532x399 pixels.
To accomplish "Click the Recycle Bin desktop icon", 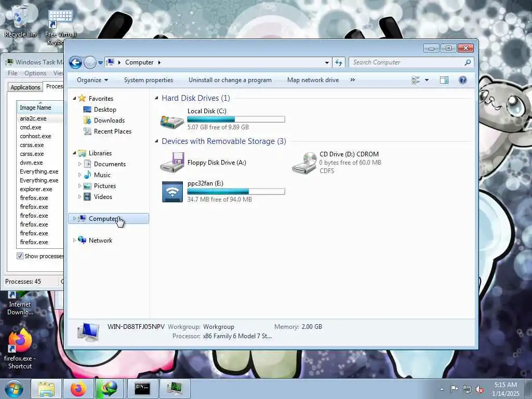I will pyautogui.click(x=20, y=20).
